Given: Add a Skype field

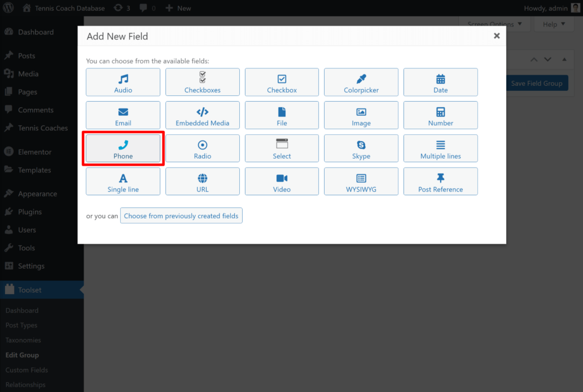Looking at the screenshot, I should [361, 148].
